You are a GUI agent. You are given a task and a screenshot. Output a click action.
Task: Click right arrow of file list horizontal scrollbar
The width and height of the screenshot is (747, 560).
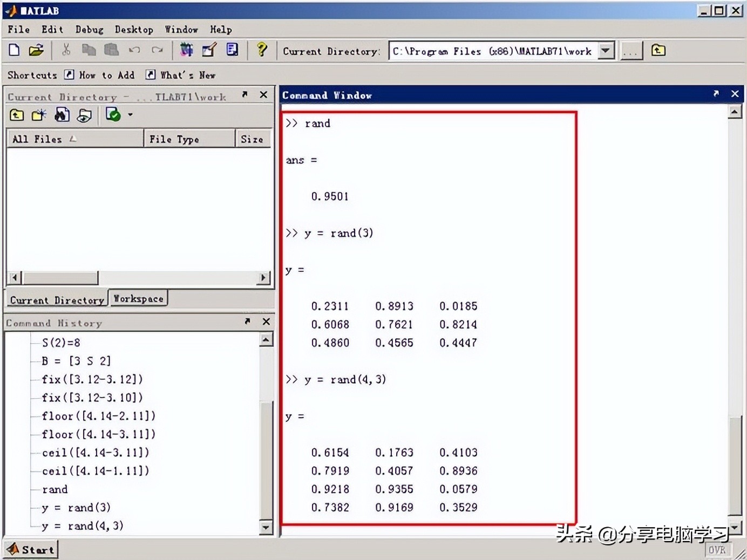point(263,278)
